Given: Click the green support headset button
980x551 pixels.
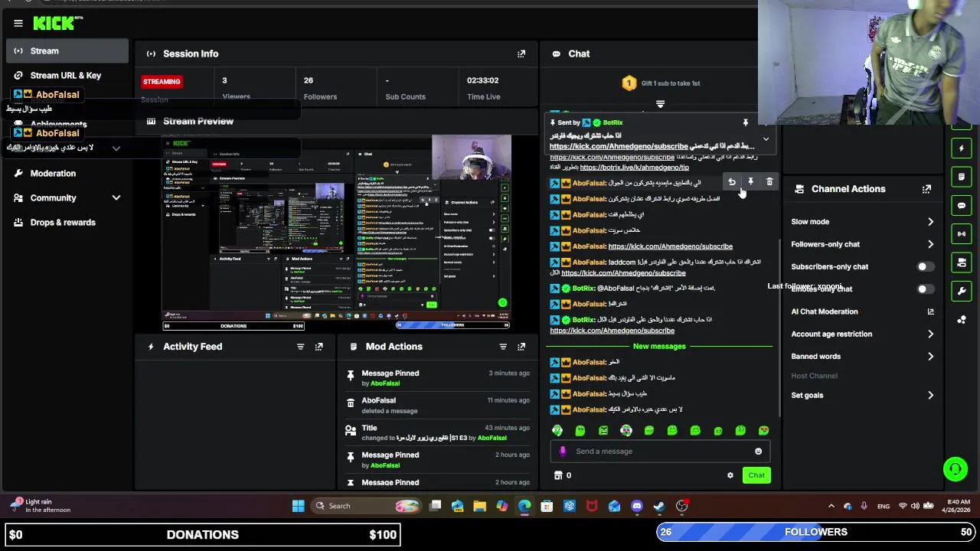Looking at the screenshot, I should tap(955, 468).
